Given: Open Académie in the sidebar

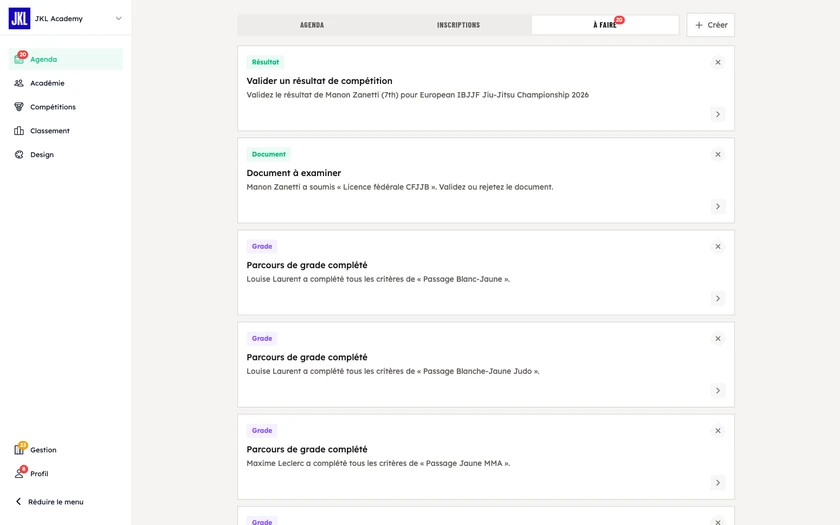Looking at the screenshot, I should tap(66, 83).
